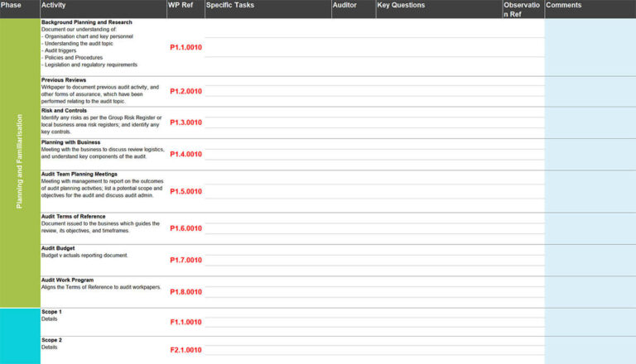Select WP reference F2.1.0010

185,350
